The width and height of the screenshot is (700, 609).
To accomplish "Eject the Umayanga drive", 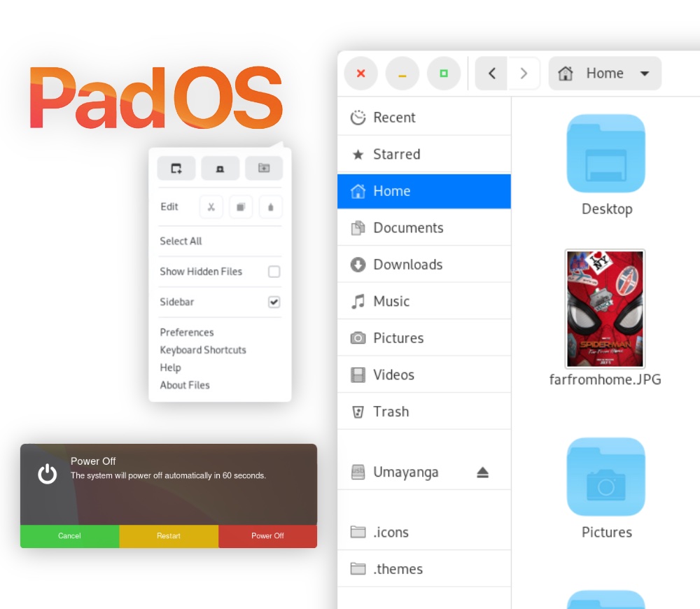I will 482,472.
